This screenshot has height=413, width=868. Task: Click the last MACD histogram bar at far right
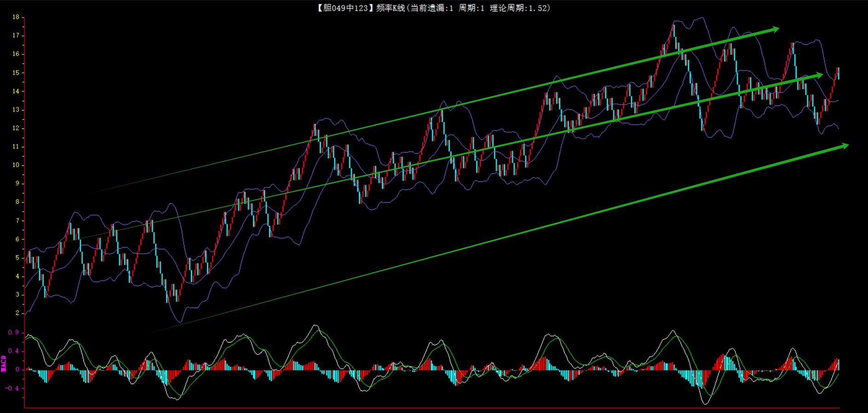pyautogui.click(x=839, y=365)
